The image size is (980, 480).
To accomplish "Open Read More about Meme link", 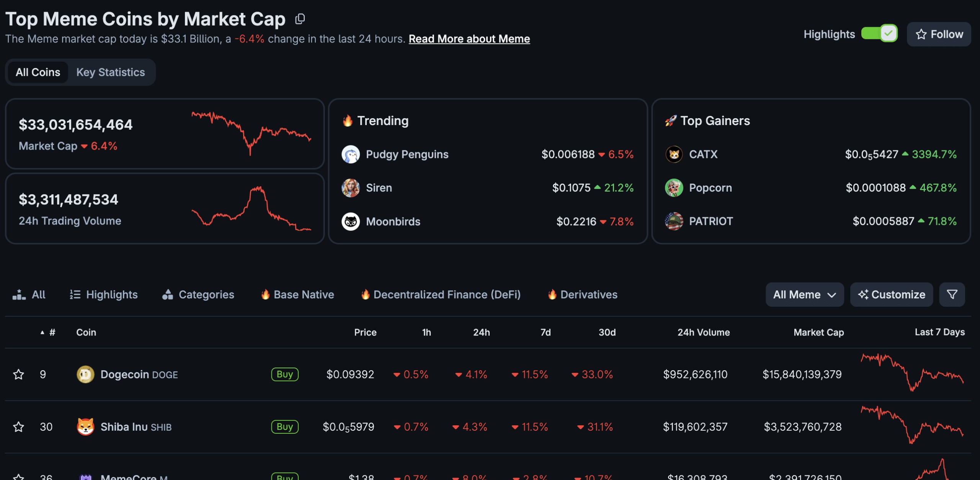I will [469, 39].
